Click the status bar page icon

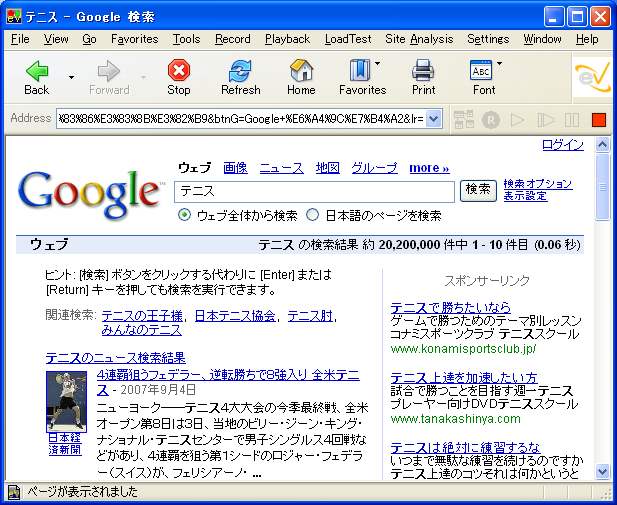pos(14,492)
